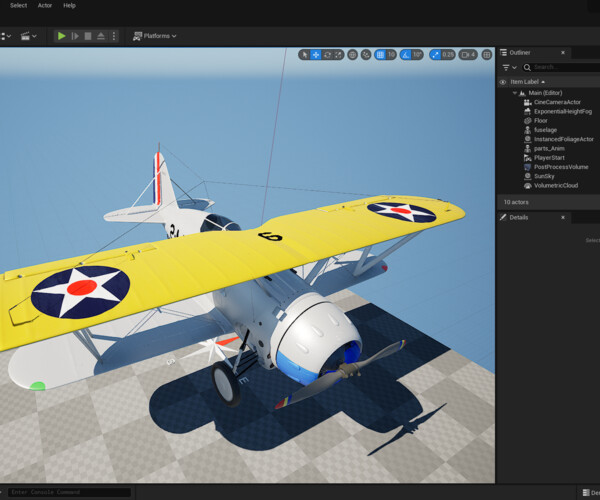
Task: Select SunSky in Outliner
Action: (x=544, y=176)
